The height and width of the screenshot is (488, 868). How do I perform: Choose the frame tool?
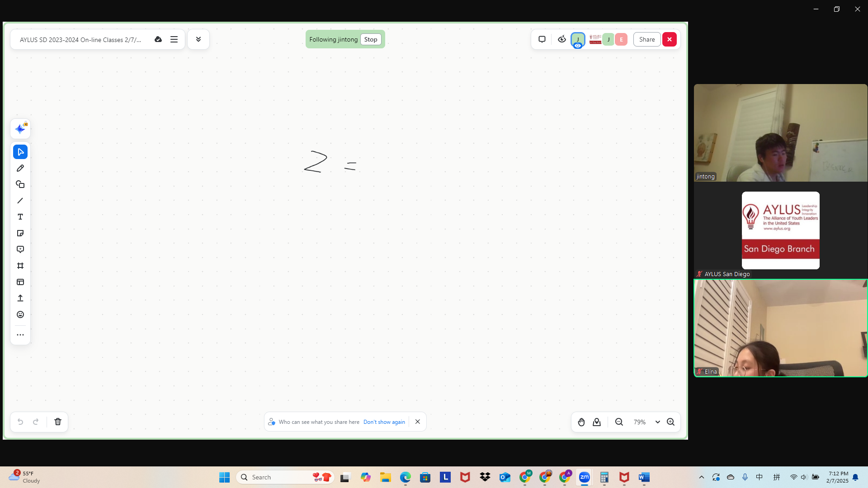[20, 266]
